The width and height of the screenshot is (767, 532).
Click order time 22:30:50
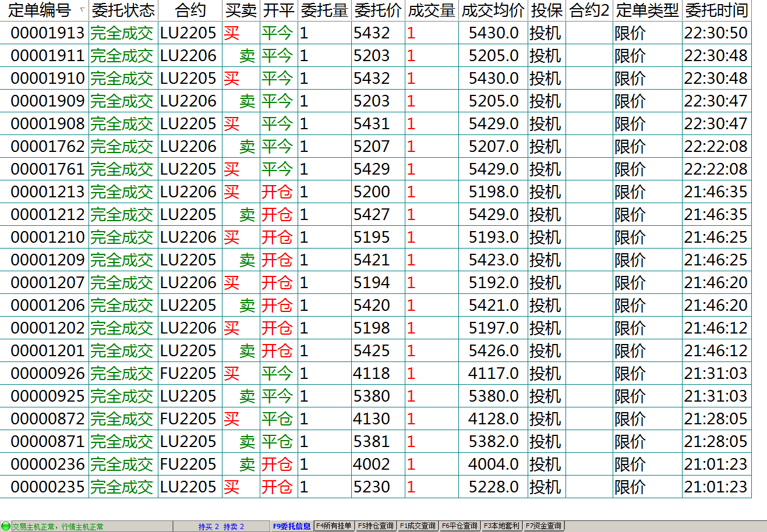click(x=716, y=33)
